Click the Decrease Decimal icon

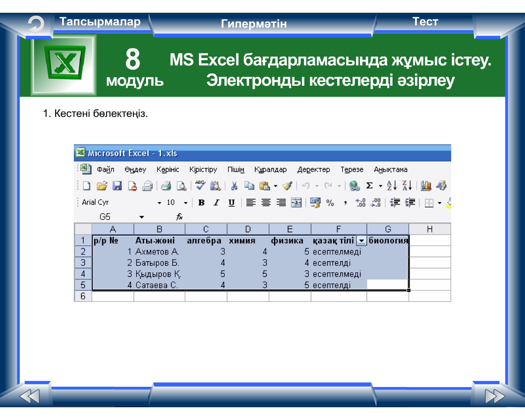tap(376, 203)
